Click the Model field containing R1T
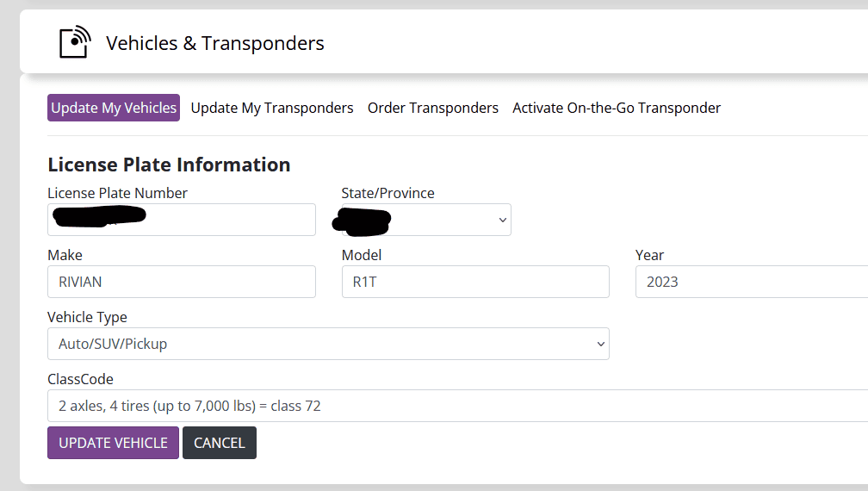Viewport: 868px width, 491px height. (x=475, y=282)
